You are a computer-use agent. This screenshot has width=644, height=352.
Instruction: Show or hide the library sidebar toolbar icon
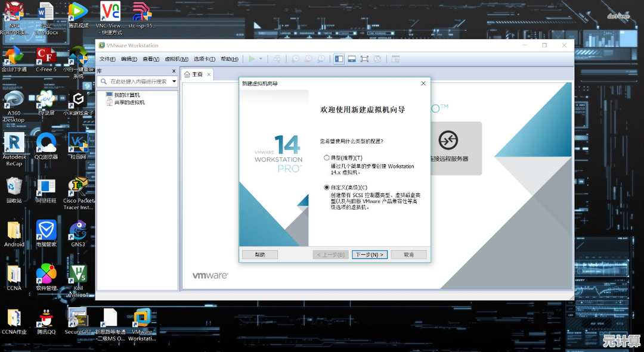(x=339, y=59)
